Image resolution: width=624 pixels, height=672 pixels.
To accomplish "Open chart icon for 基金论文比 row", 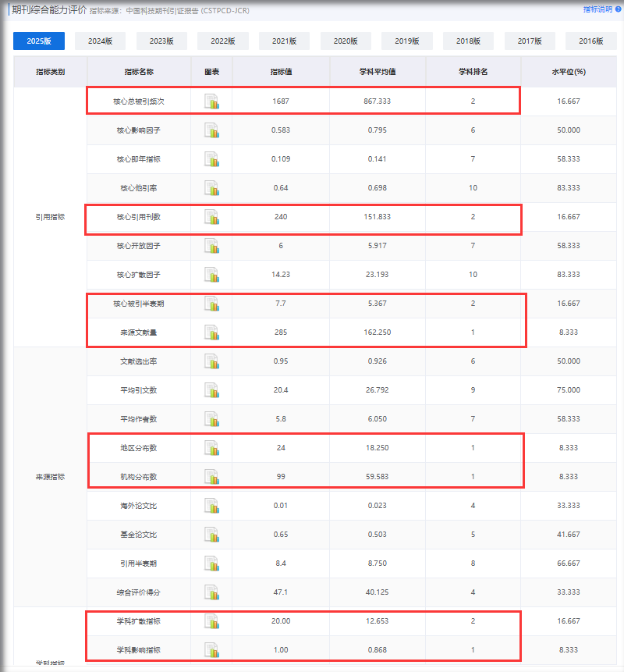I will pos(211,535).
